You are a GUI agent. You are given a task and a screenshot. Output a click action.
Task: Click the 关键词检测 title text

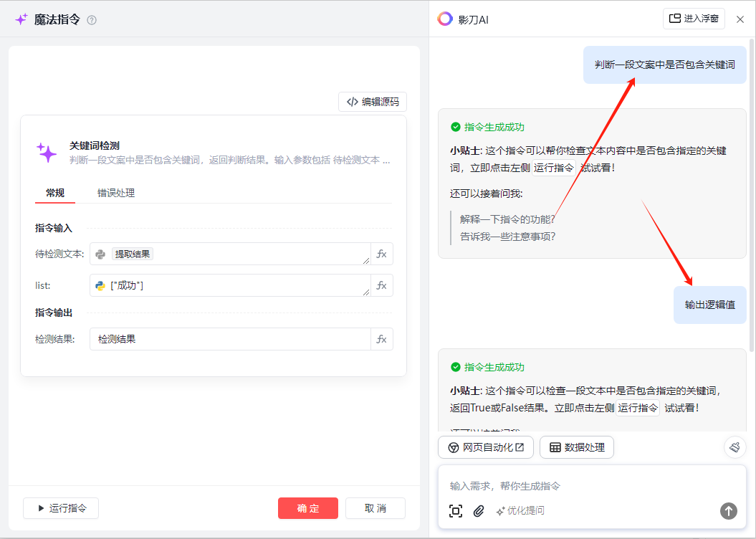click(x=95, y=146)
